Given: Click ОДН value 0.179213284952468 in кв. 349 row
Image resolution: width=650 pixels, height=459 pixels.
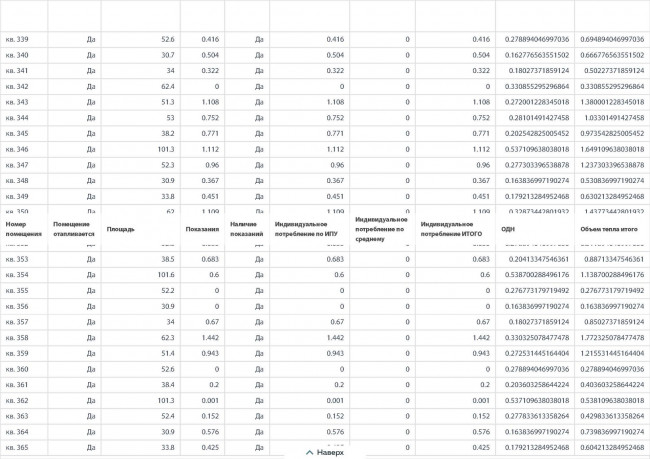Looking at the screenshot, I should tap(537, 197).
